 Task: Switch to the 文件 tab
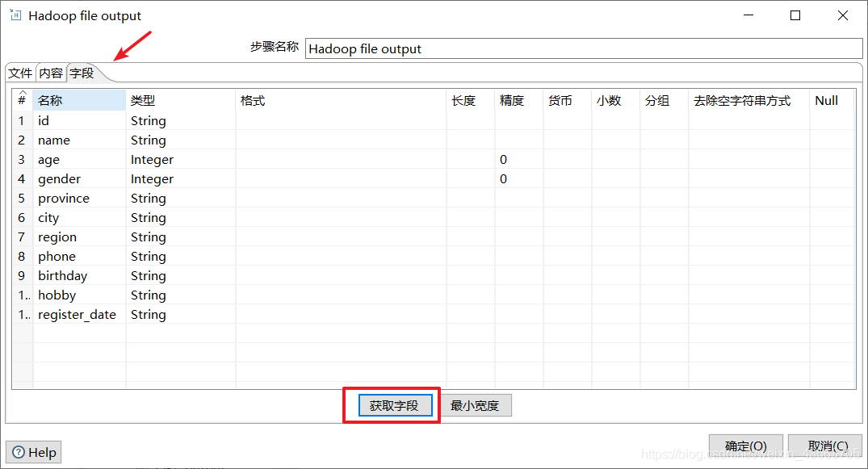pyautogui.click(x=20, y=73)
